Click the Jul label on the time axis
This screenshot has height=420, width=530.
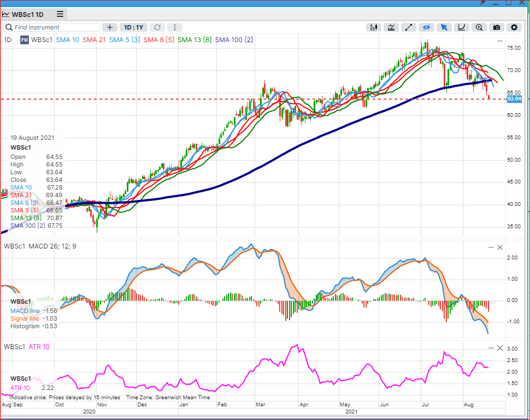425,405
